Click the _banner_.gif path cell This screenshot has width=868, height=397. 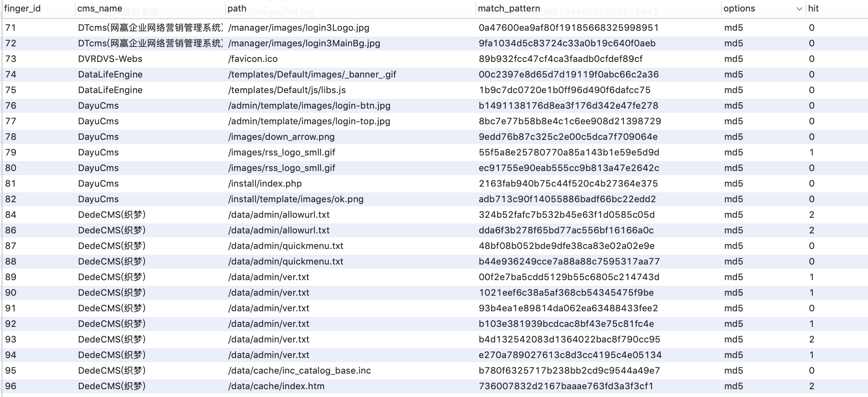(312, 75)
